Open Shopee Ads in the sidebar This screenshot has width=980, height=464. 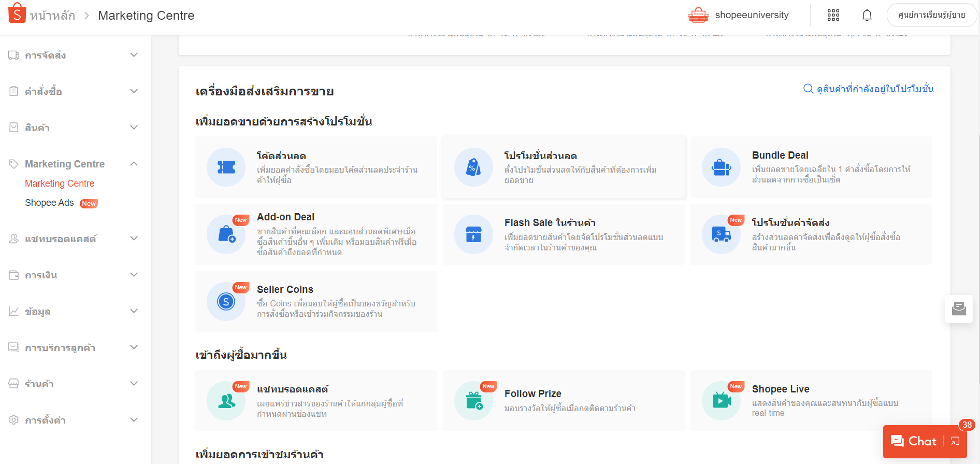tap(49, 203)
